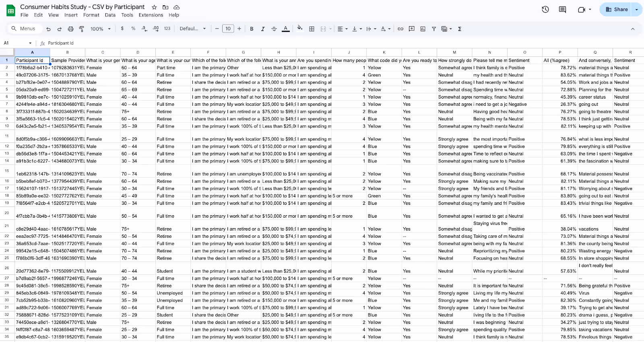Increase font size with plus button
644x342 pixels.
pyautogui.click(x=239, y=29)
